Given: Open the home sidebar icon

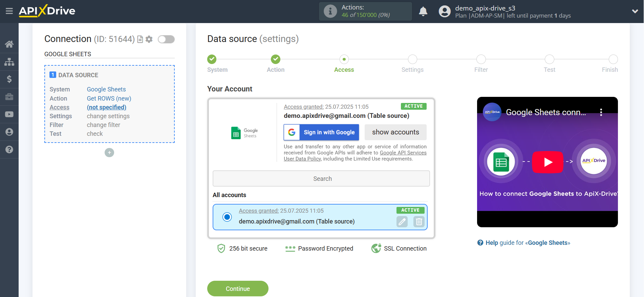Looking at the screenshot, I should pos(9,44).
